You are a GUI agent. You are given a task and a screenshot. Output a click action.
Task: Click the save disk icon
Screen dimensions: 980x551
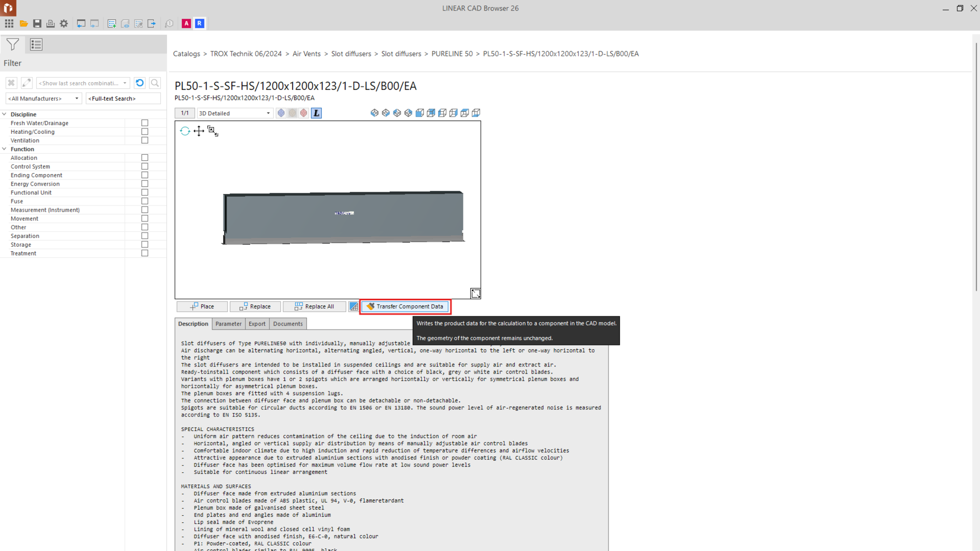pyautogui.click(x=37, y=24)
